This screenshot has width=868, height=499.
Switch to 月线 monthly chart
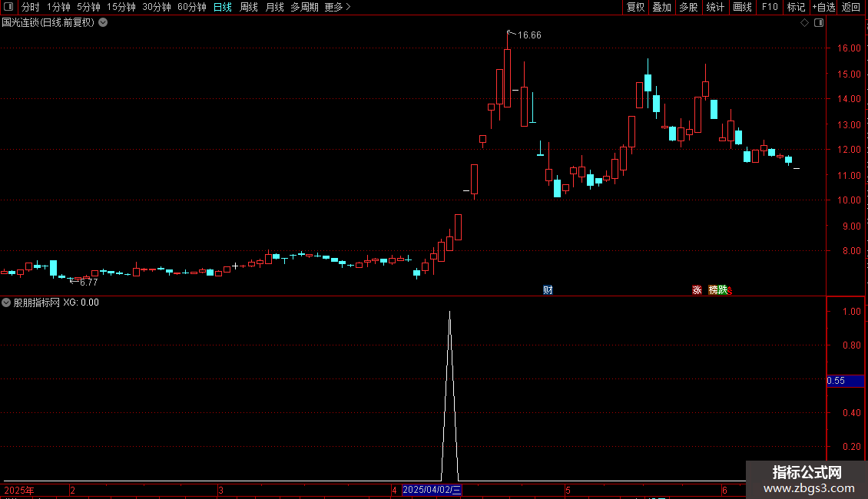(274, 7)
